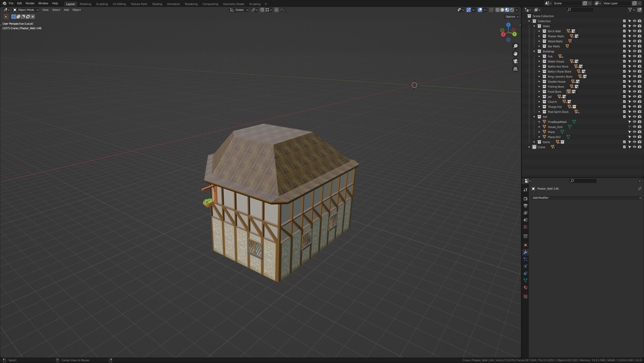Open the Tool properties tab icon
This screenshot has width=644, height=363.
point(525,189)
